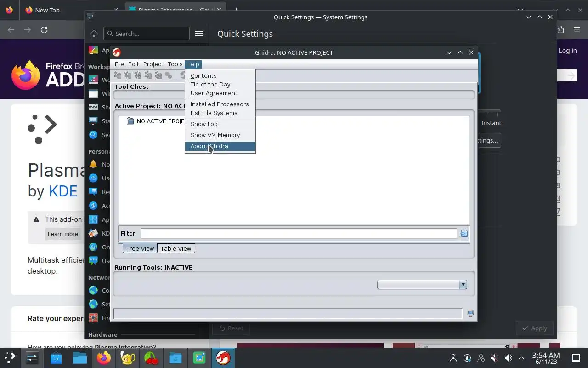Click the Check Out toolbar icon in Ghidra
Viewport: 588px width, 368px height.
pos(128,75)
